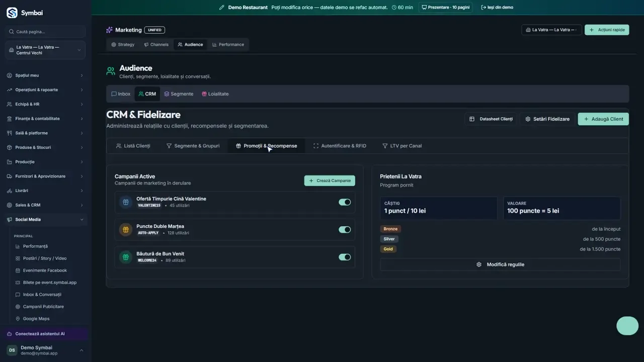Click Modifică regulile button
The width and height of the screenshot is (644, 362).
500,264
